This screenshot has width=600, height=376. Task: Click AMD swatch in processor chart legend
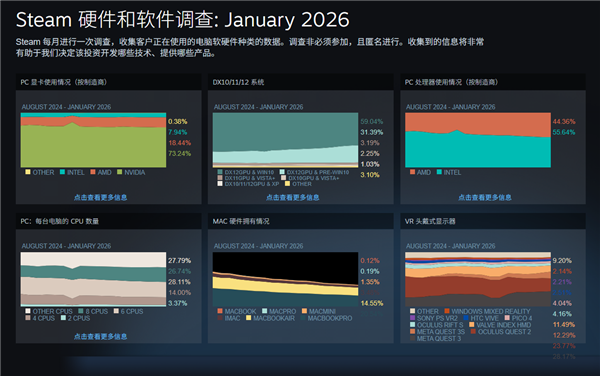[x=412, y=172]
